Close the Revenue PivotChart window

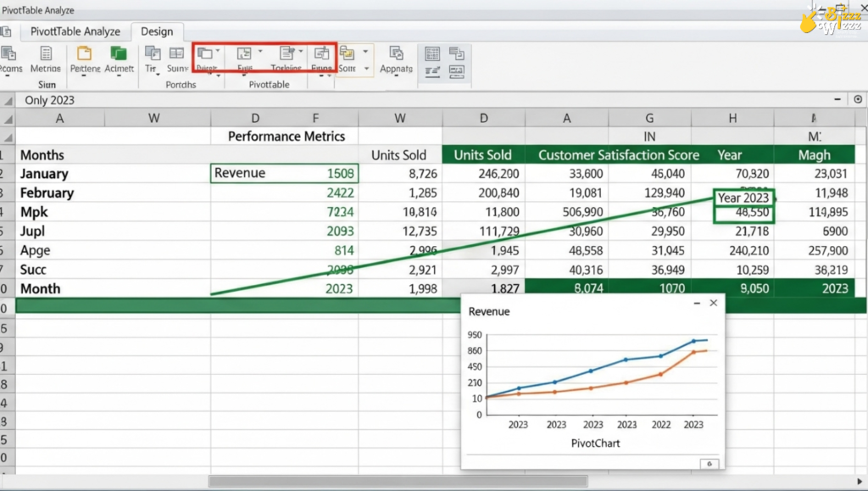click(714, 303)
